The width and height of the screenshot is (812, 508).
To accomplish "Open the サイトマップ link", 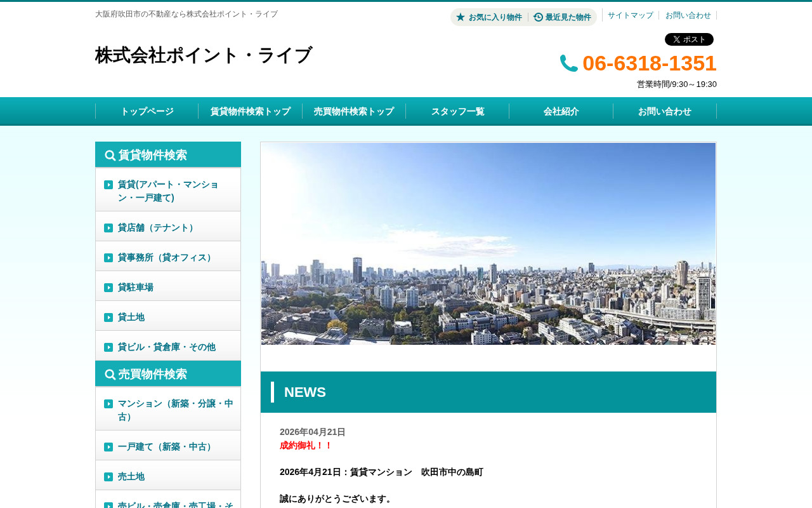I will coord(631,15).
